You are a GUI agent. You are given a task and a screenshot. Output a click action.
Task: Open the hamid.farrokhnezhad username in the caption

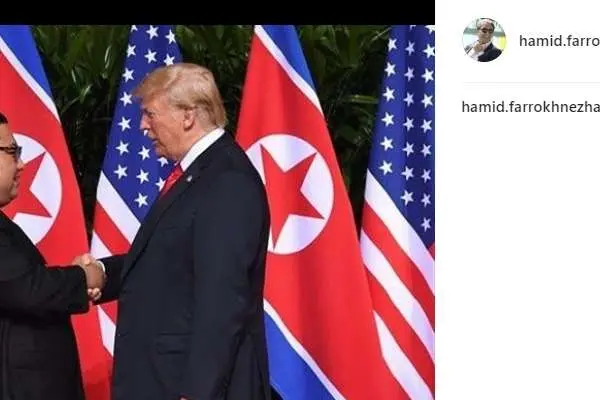[x=531, y=107]
